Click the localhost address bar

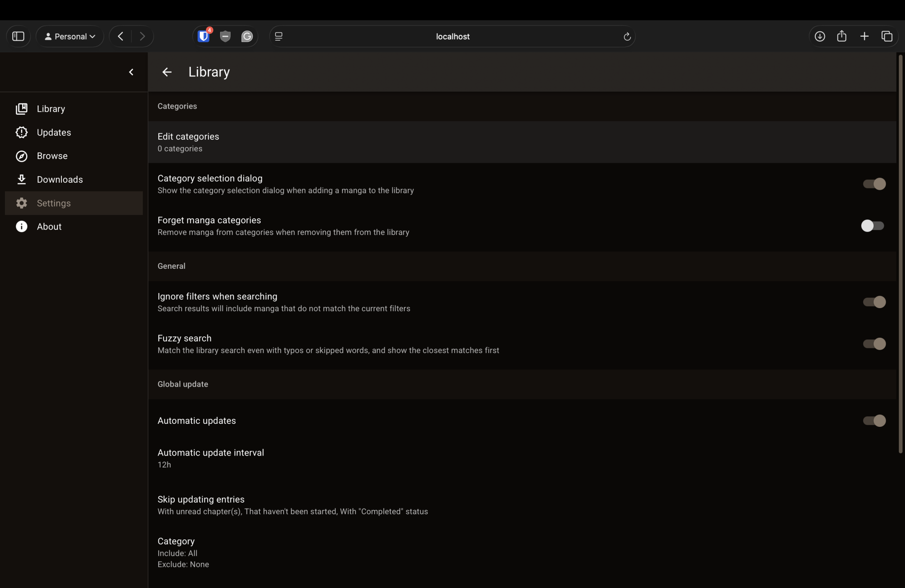[452, 36]
